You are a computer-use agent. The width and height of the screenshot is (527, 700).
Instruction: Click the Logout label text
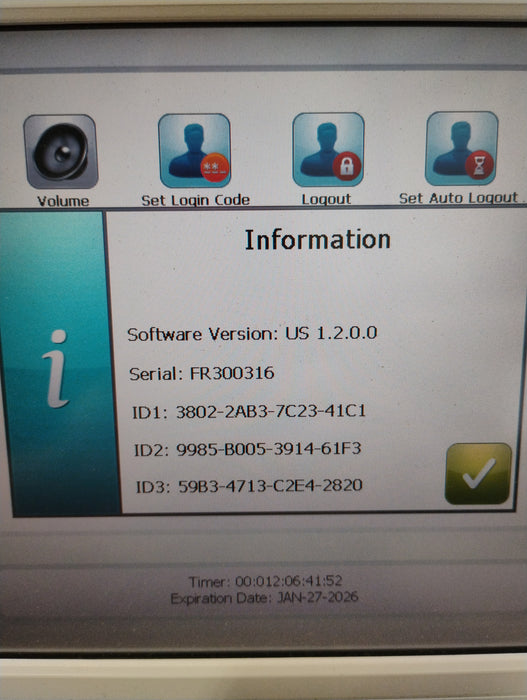[326, 199]
